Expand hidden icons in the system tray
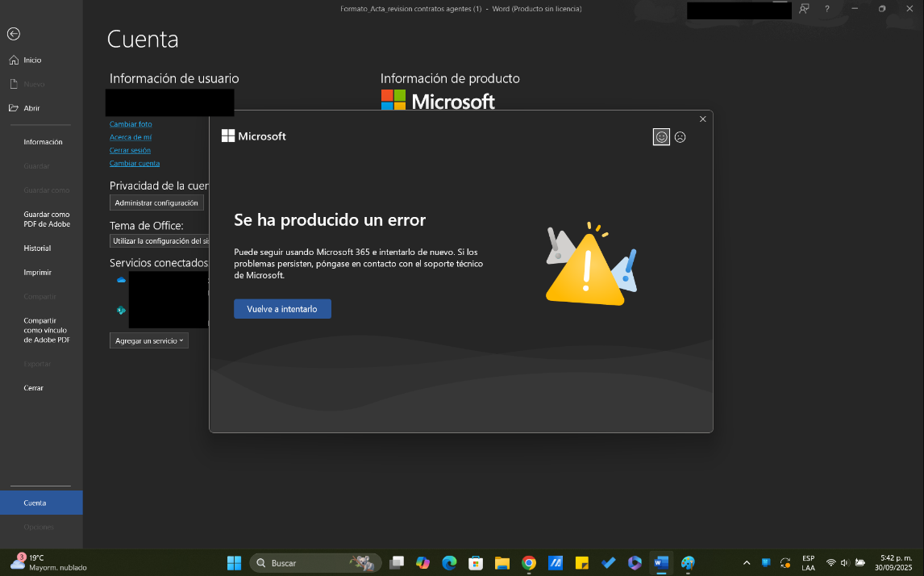Viewport: 924px width, 576px height. tap(746, 562)
